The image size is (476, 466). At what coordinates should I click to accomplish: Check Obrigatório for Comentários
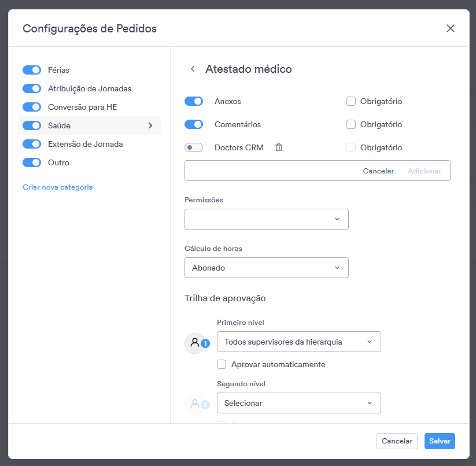point(351,124)
